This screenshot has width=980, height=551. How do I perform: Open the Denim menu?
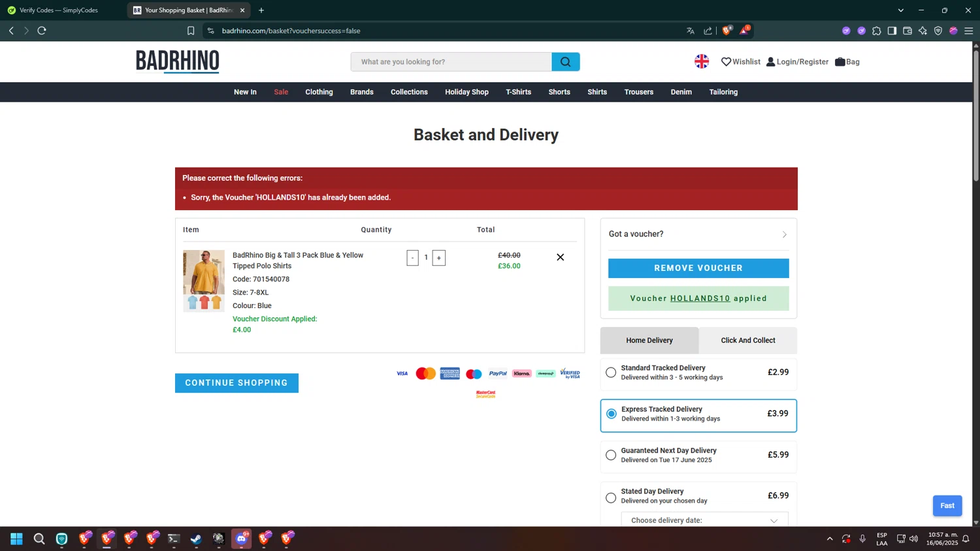pos(681,92)
